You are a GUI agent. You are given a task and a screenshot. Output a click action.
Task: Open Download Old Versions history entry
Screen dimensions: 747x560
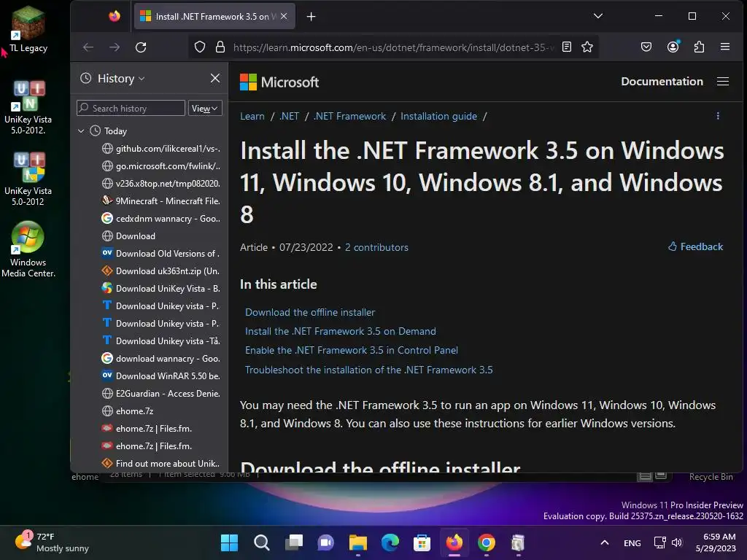[x=161, y=254]
